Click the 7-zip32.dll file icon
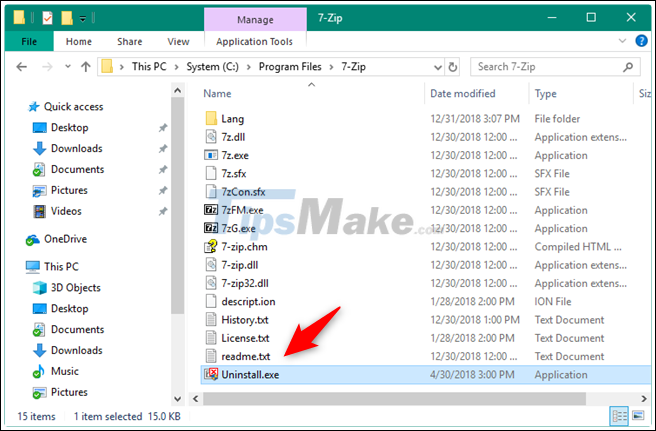 (x=211, y=283)
